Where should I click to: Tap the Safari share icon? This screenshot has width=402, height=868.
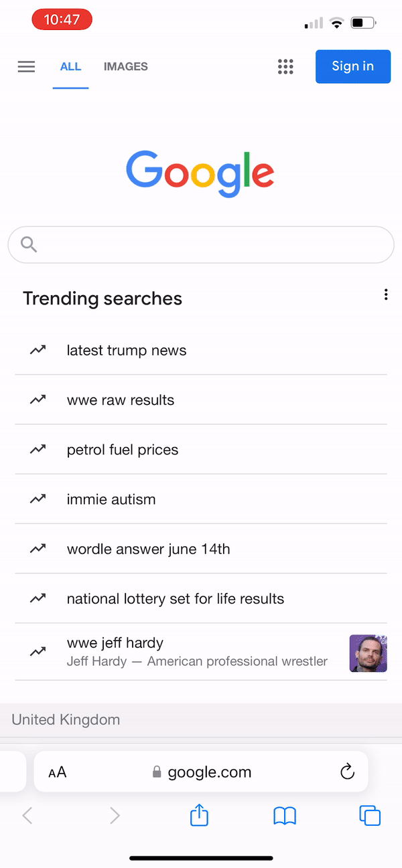pyautogui.click(x=200, y=815)
